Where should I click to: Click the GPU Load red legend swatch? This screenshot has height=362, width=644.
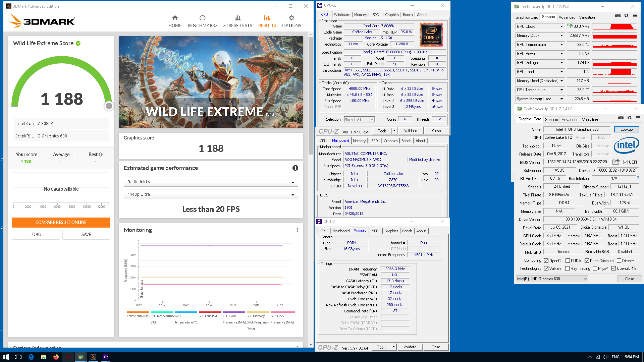coord(210,312)
